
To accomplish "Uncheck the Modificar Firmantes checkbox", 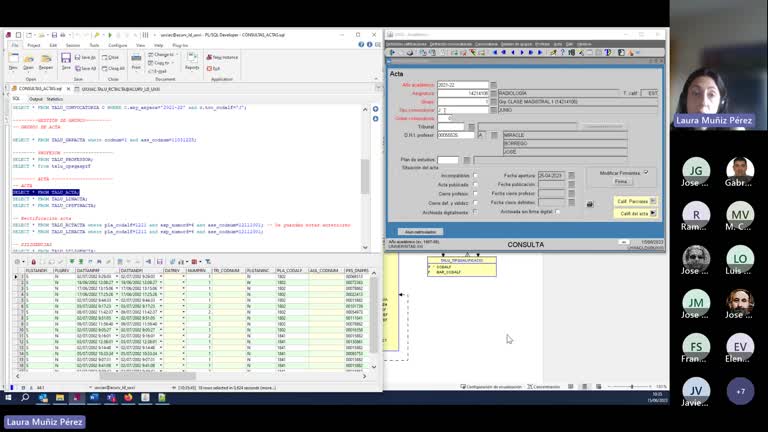I will (x=646, y=172).
